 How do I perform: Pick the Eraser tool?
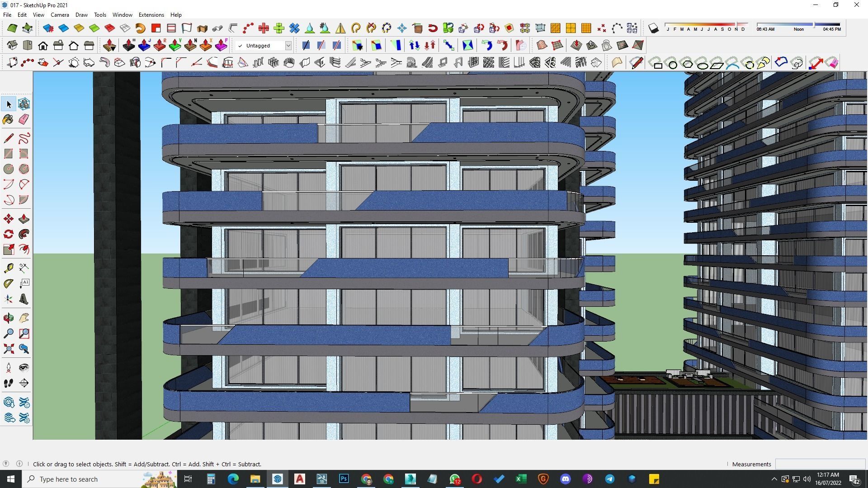coord(24,119)
